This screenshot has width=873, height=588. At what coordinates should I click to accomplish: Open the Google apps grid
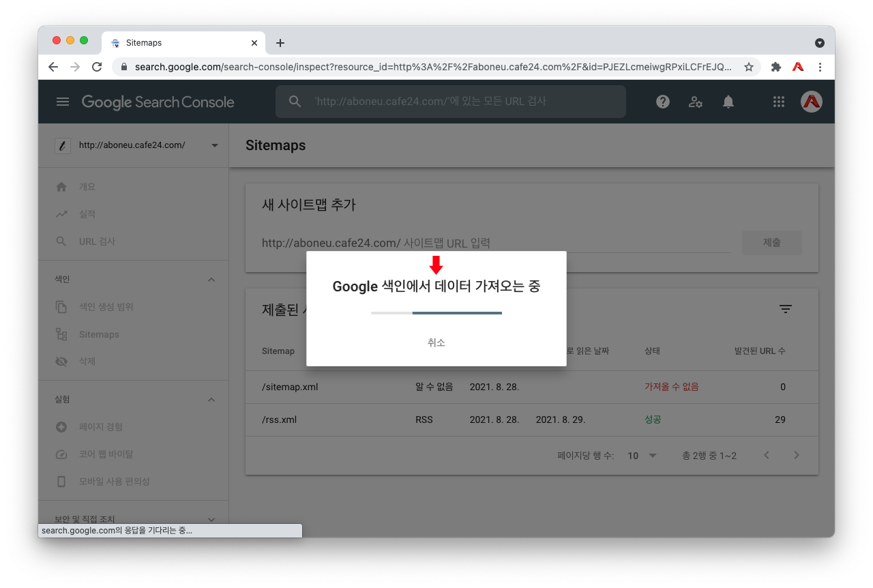(779, 102)
